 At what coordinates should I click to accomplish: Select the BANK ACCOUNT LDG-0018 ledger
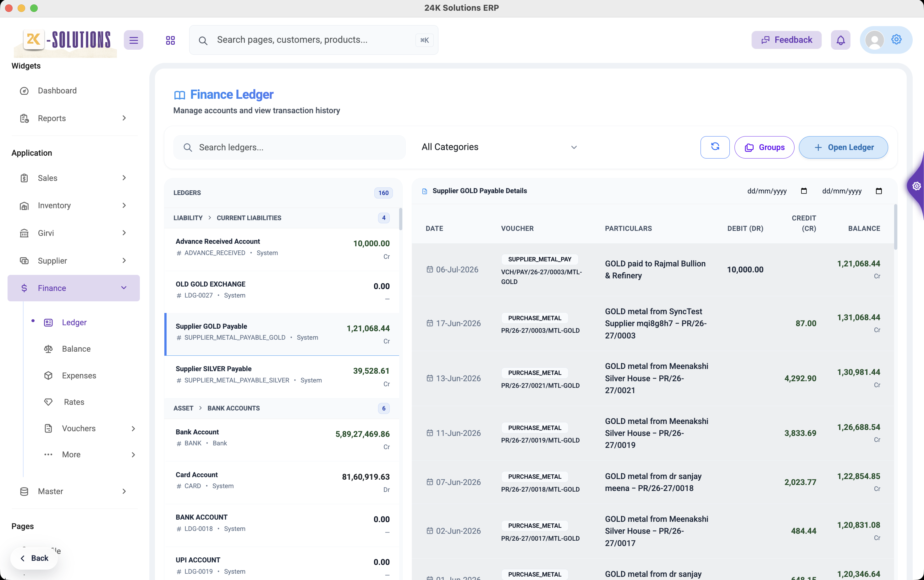point(282,526)
